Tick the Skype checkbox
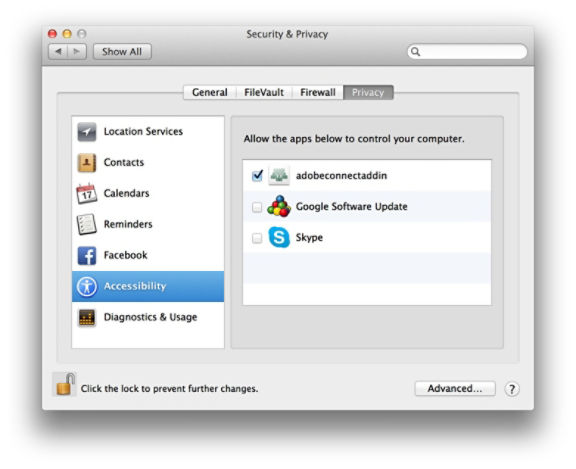This screenshot has height=469, width=576. pos(257,238)
